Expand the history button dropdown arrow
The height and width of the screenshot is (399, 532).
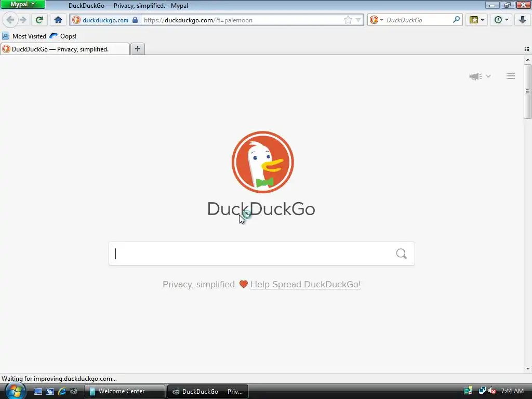click(x=507, y=20)
